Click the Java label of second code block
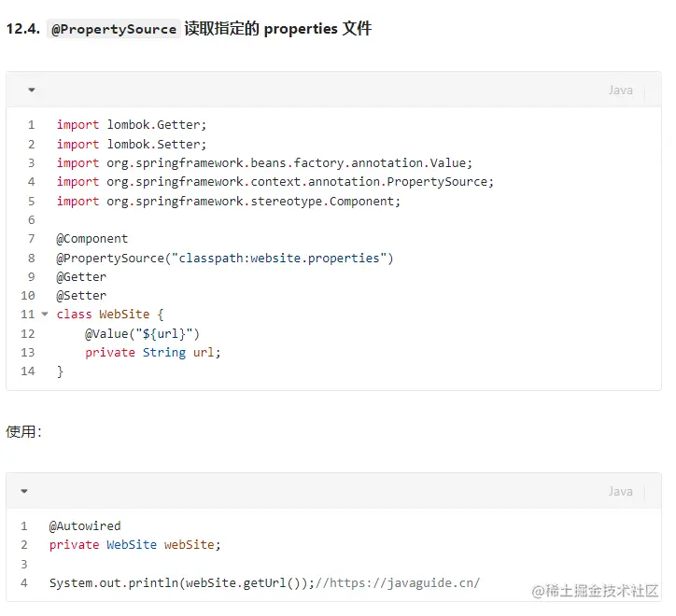The height and width of the screenshot is (616, 676). (x=620, y=491)
